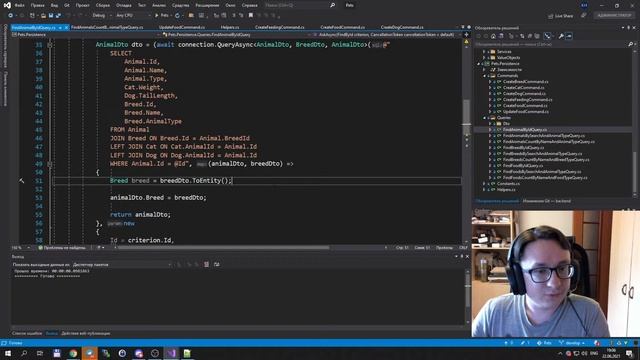This screenshot has height=360, width=640.
Task: Click the quick actions screwdriver icon on line 51
Action: (x=21, y=180)
